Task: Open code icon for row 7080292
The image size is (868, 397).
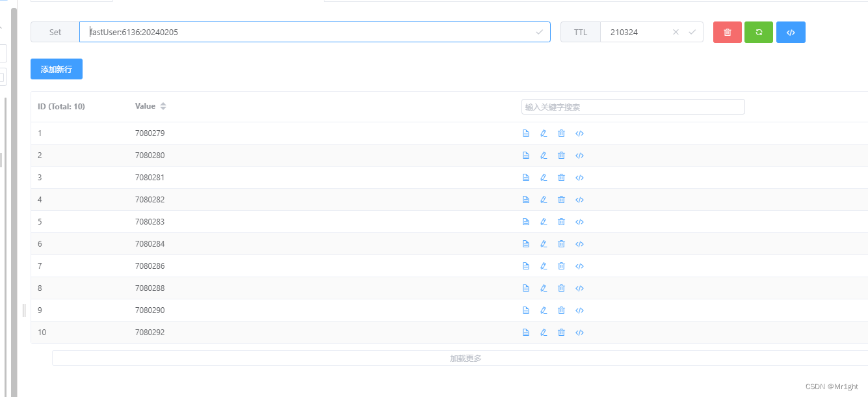Action: point(579,333)
